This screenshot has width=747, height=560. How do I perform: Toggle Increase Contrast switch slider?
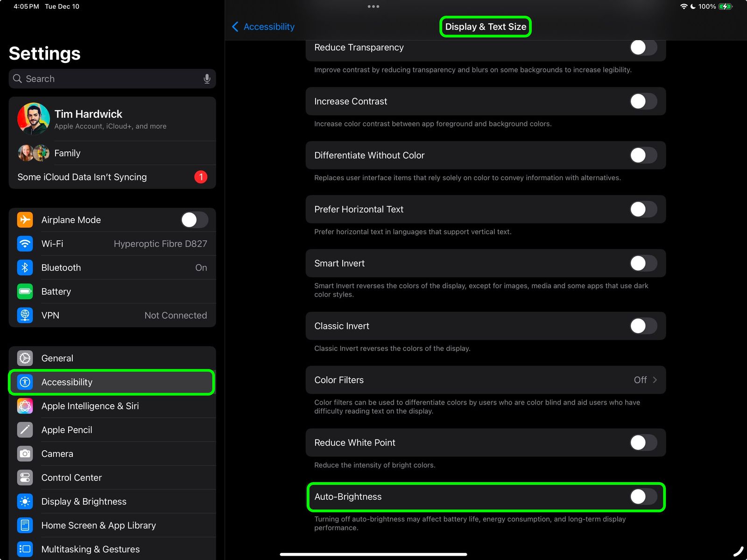[644, 101]
